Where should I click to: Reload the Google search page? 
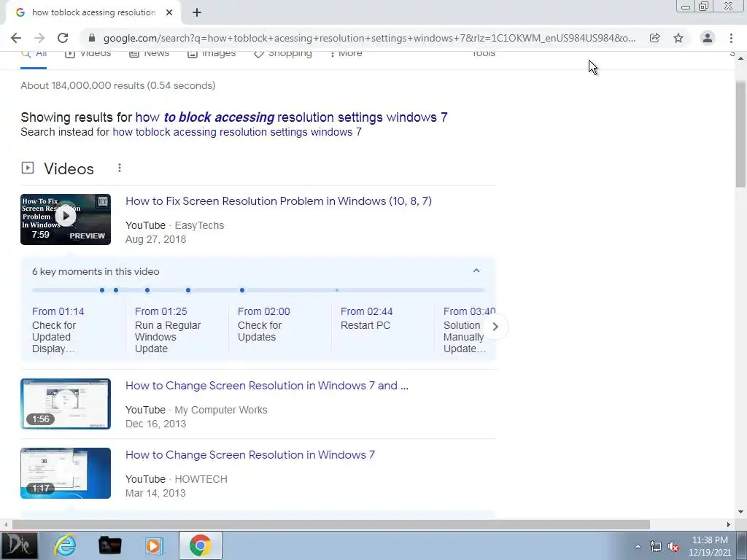(x=63, y=38)
